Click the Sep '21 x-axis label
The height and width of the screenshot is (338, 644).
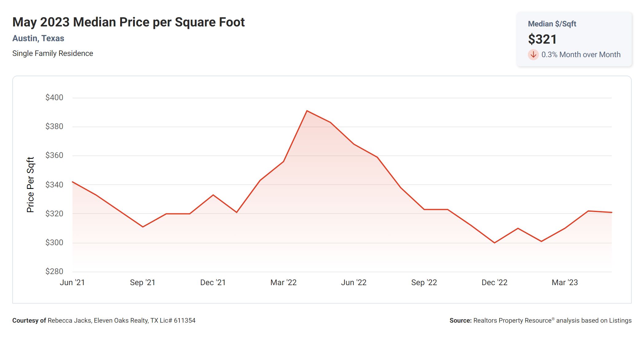(143, 282)
